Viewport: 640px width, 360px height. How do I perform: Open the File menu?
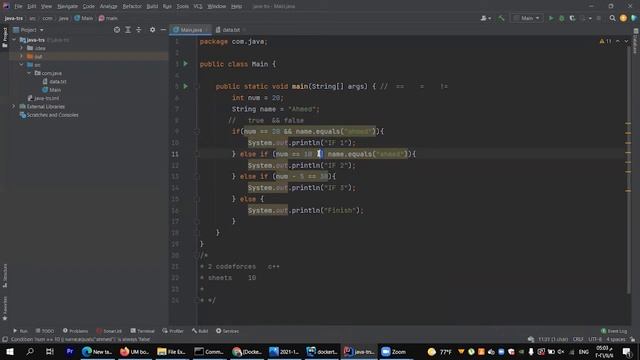[18, 7]
